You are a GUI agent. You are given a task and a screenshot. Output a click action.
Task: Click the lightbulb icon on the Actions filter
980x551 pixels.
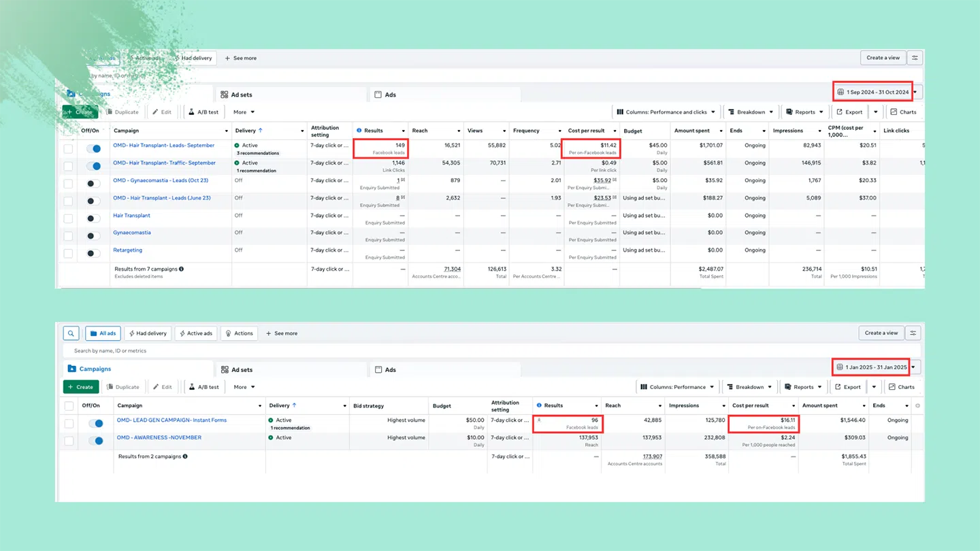pos(228,333)
